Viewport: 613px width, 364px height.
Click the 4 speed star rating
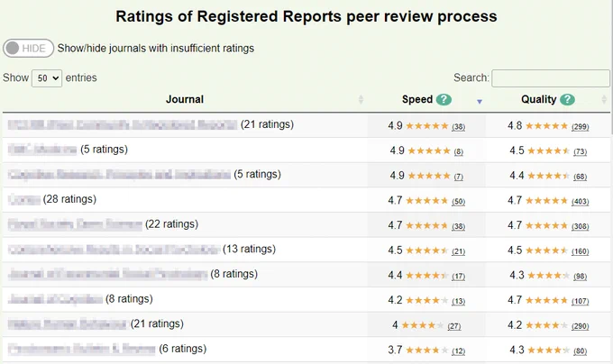pyautogui.click(x=423, y=325)
